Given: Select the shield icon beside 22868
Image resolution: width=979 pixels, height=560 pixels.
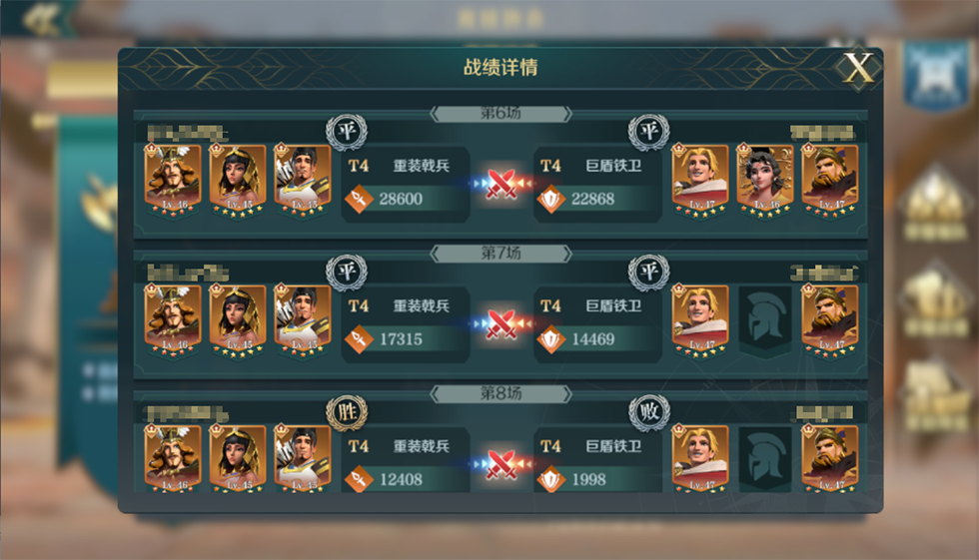Looking at the screenshot, I should point(551,199).
